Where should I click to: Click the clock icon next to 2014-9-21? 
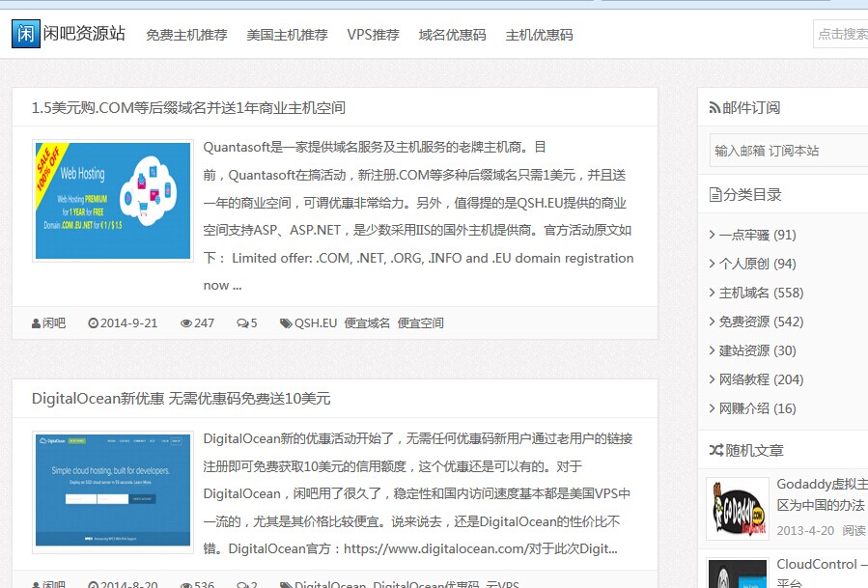(93, 323)
